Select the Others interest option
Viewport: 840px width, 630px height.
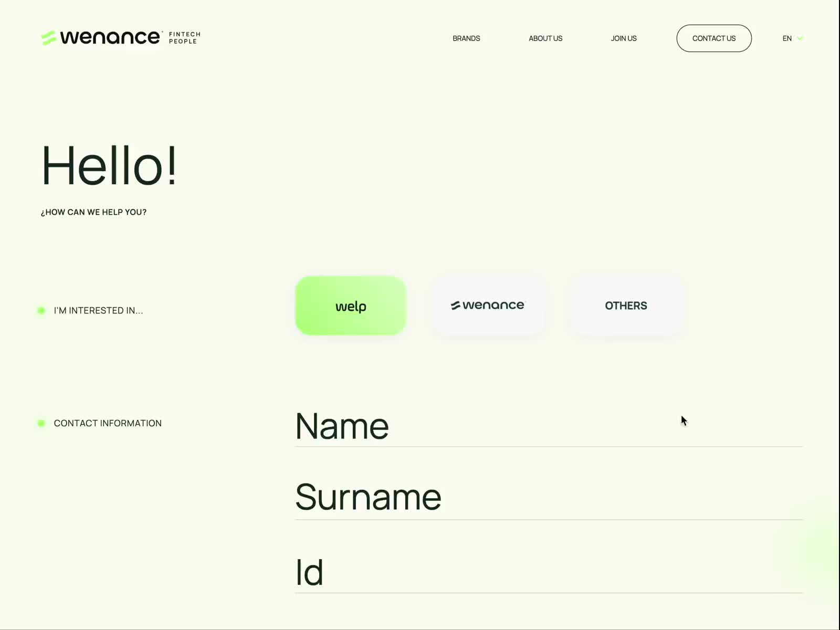pos(626,306)
